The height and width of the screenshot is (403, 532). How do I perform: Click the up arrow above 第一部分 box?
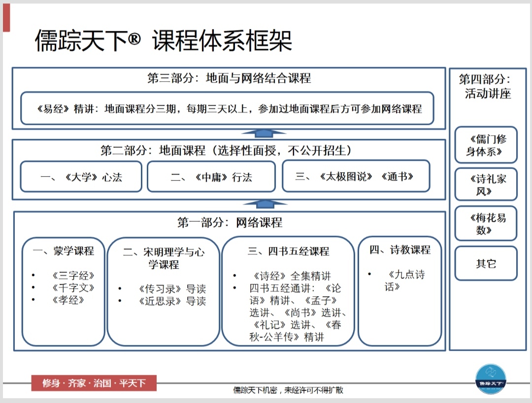(x=265, y=204)
